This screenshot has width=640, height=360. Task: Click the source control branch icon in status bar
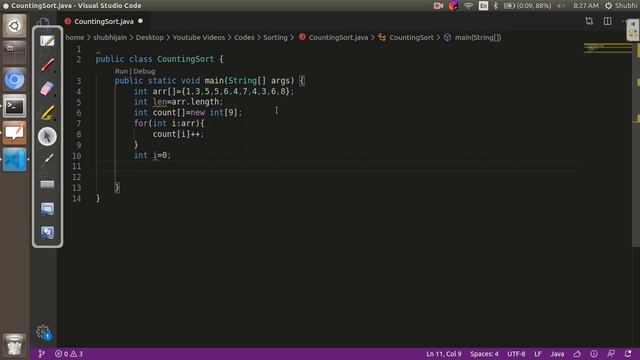[41, 354]
